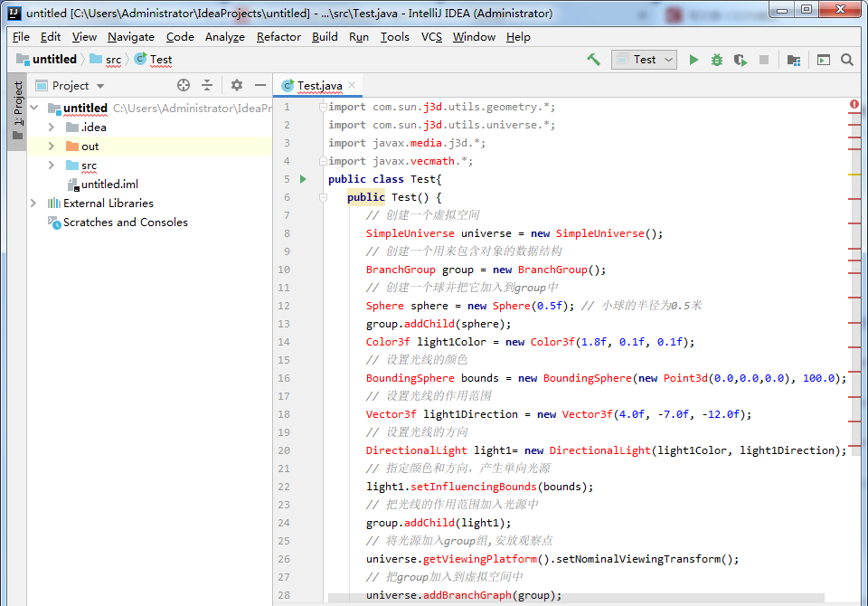Viewport: 868px width, 606px height.
Task: Open the Test run configurations dropdown
Action: coord(644,59)
